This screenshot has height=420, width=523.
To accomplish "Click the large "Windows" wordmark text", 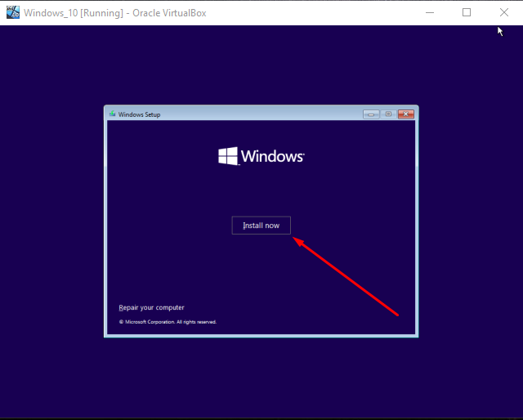I will coord(273,156).
